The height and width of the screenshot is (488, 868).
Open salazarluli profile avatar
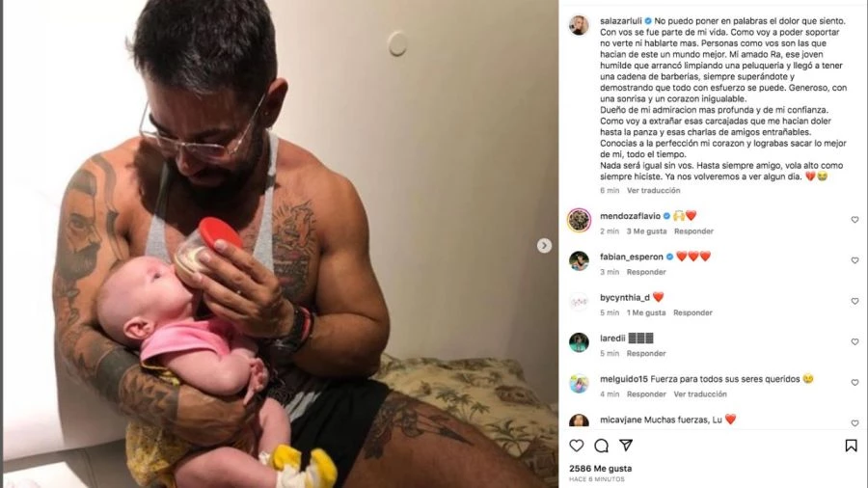tap(579, 25)
